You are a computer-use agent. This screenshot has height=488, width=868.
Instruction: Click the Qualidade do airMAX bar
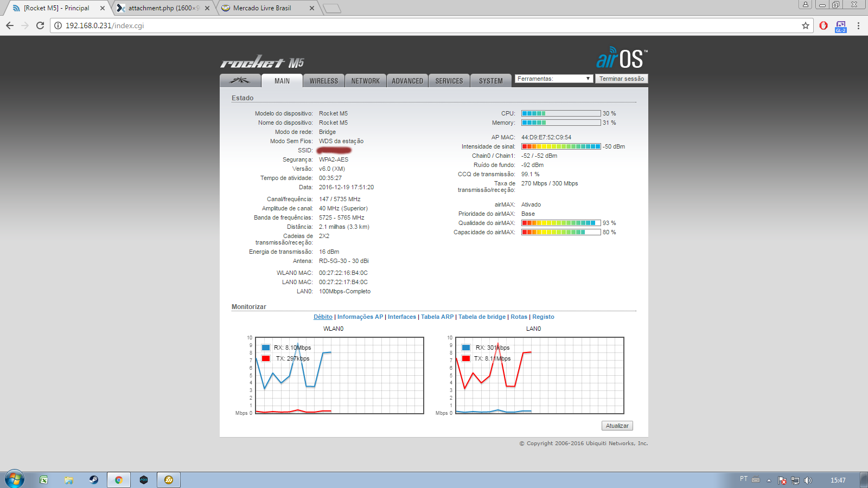point(561,223)
